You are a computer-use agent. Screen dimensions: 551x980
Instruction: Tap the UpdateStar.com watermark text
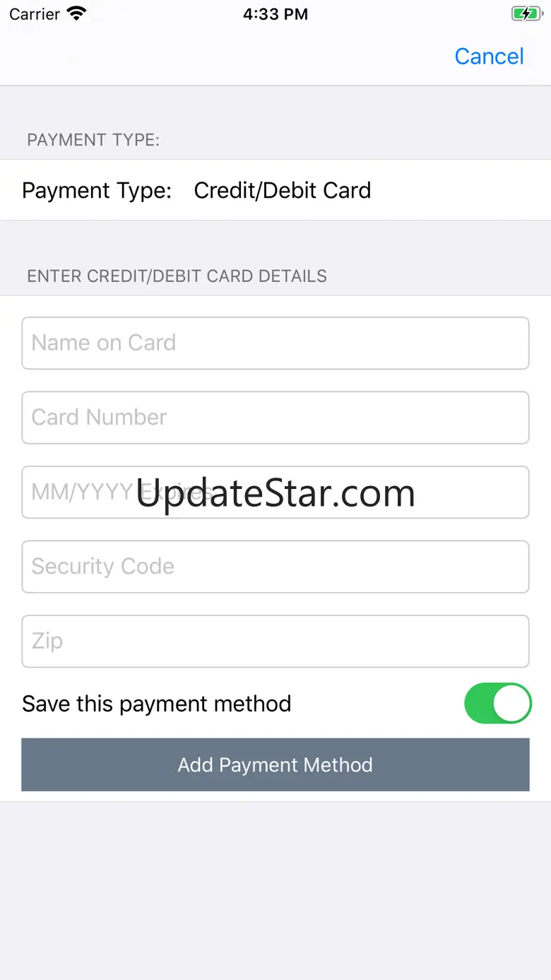pyautogui.click(x=275, y=493)
